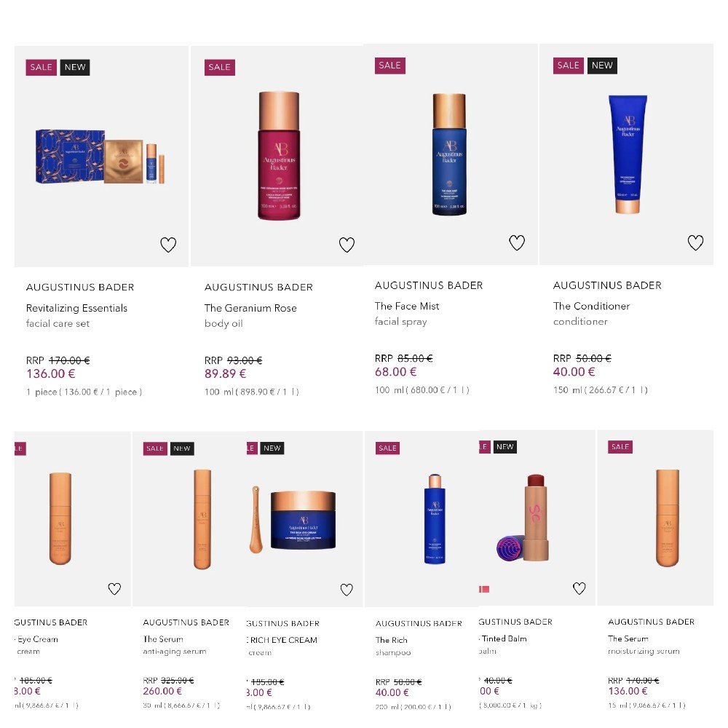
Task: Favorite the Revitalizing Essentials set with heart
Action: (x=168, y=245)
